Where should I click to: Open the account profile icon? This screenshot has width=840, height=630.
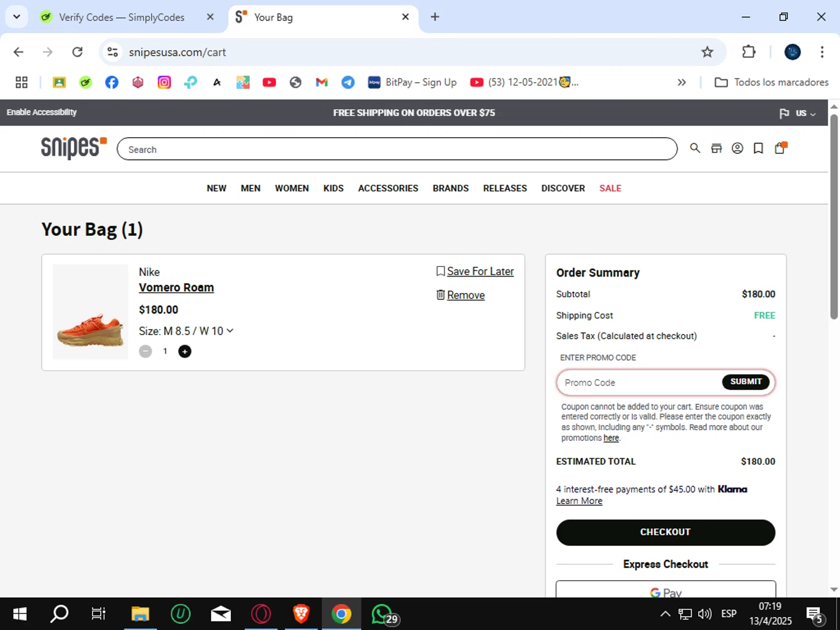click(x=738, y=148)
